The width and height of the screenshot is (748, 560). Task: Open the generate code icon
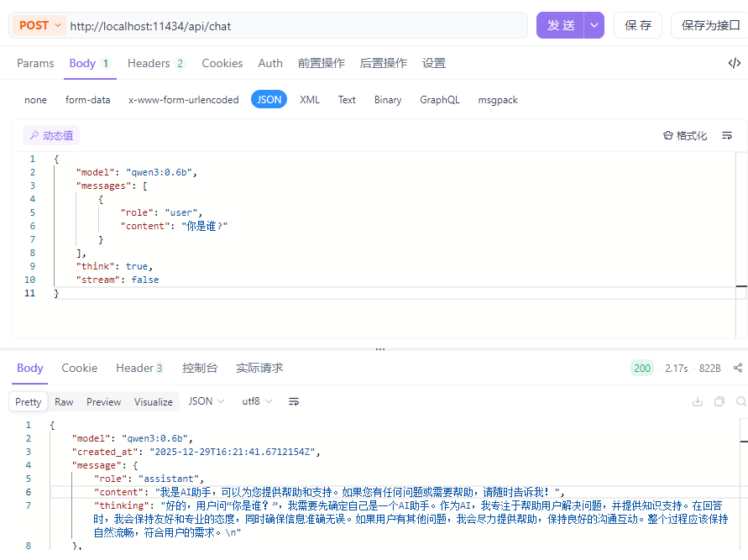coord(734,63)
